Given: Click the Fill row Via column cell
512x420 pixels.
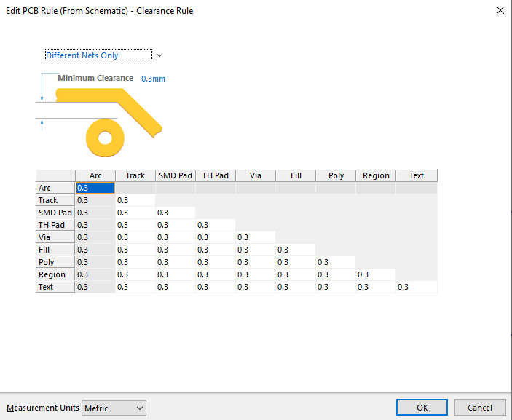Looking at the screenshot, I should [256, 250].
